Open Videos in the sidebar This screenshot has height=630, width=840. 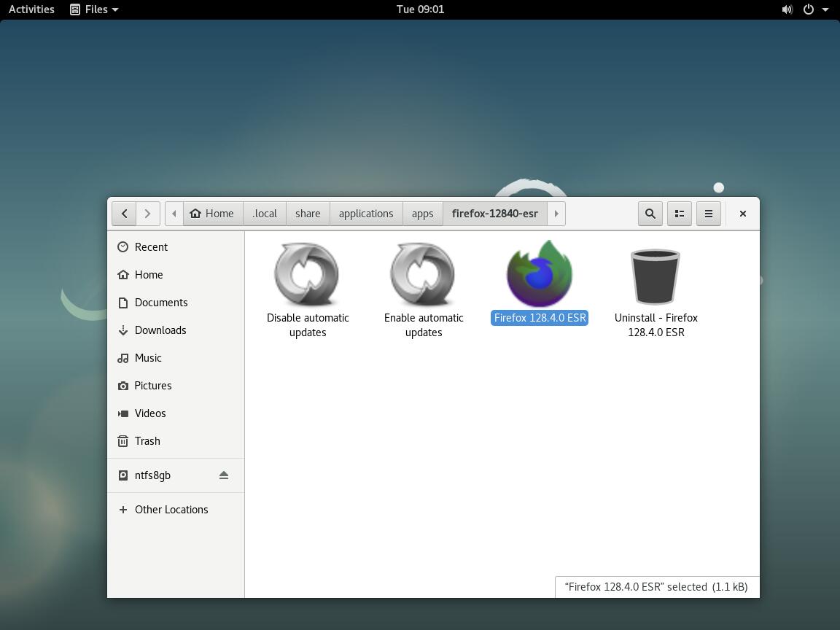176,413
